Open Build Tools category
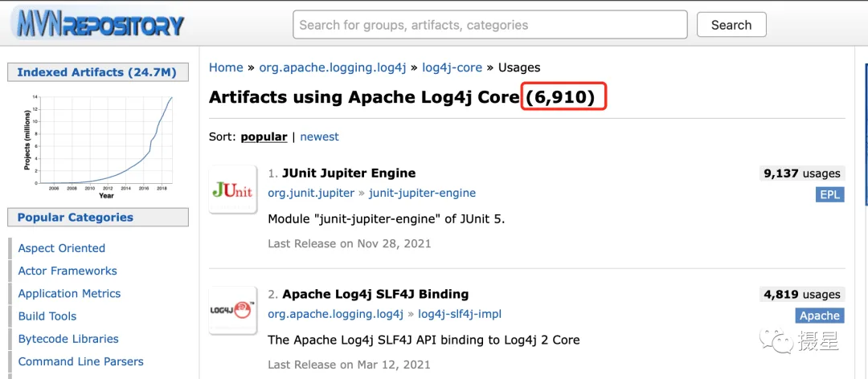This screenshot has height=379, width=868. point(47,316)
